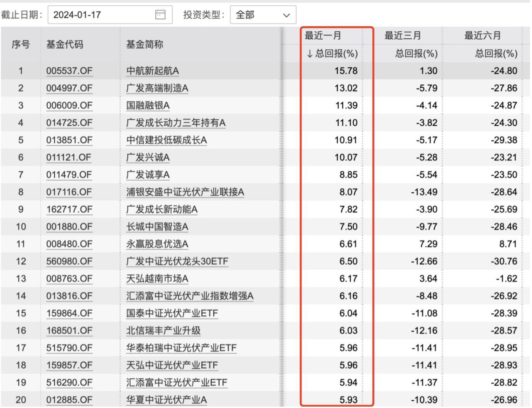Open fund link 天弘中证光伏产业ETF
Screen dimensions: 532x408
point(172,365)
